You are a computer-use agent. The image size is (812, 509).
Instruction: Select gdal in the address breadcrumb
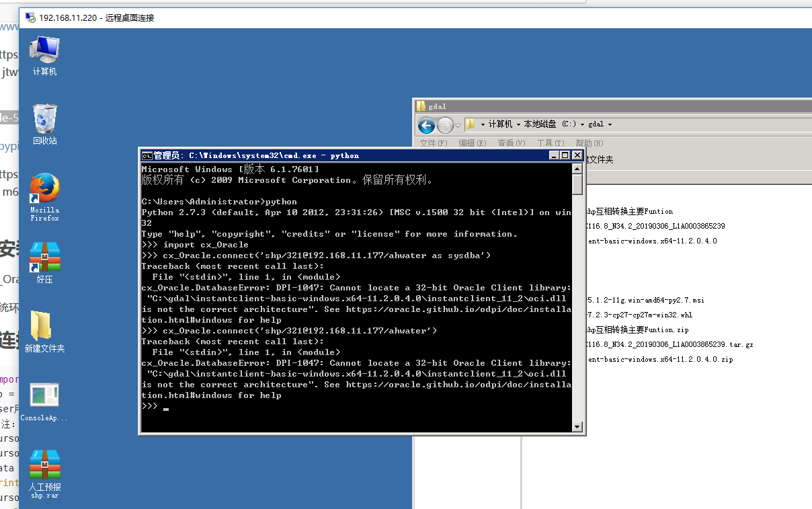596,124
